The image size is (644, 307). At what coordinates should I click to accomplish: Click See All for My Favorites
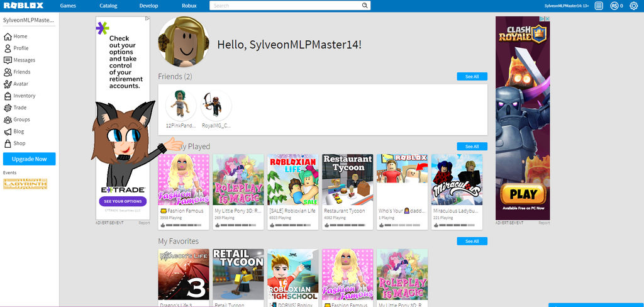click(472, 241)
